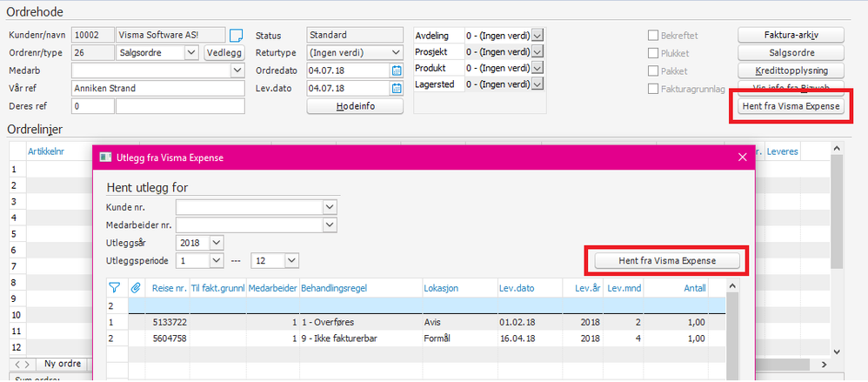This screenshot has width=868, height=382.
Task: Open the customer note icon beside Visma Software AS!
Action: point(237,36)
